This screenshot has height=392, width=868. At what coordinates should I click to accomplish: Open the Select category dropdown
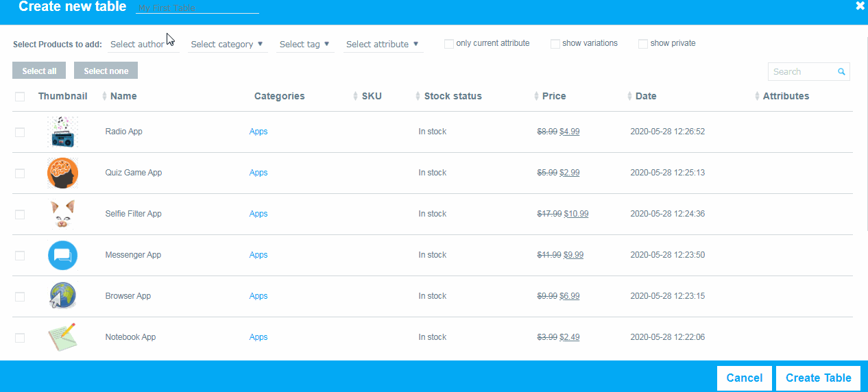[227, 44]
